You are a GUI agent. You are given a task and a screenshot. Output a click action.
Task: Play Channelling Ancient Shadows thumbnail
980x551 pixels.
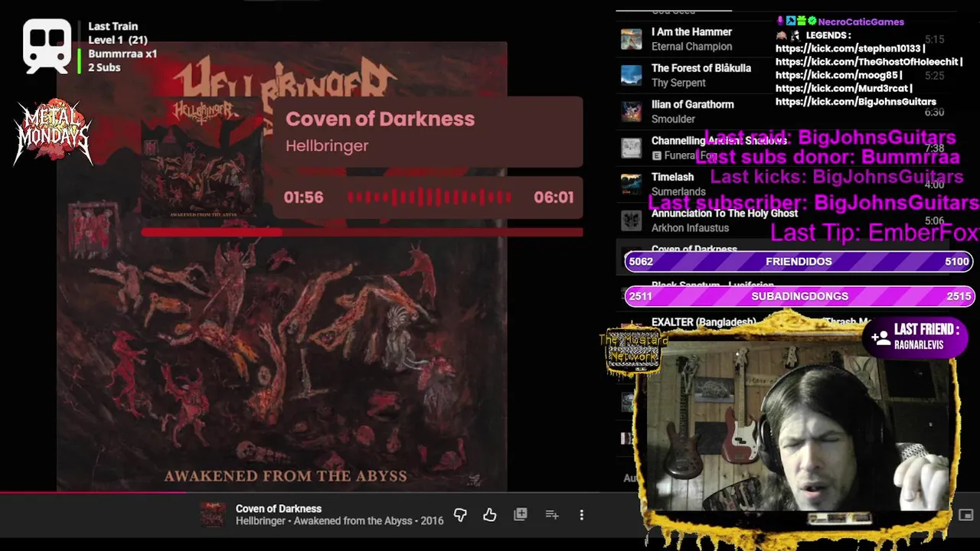tap(631, 148)
